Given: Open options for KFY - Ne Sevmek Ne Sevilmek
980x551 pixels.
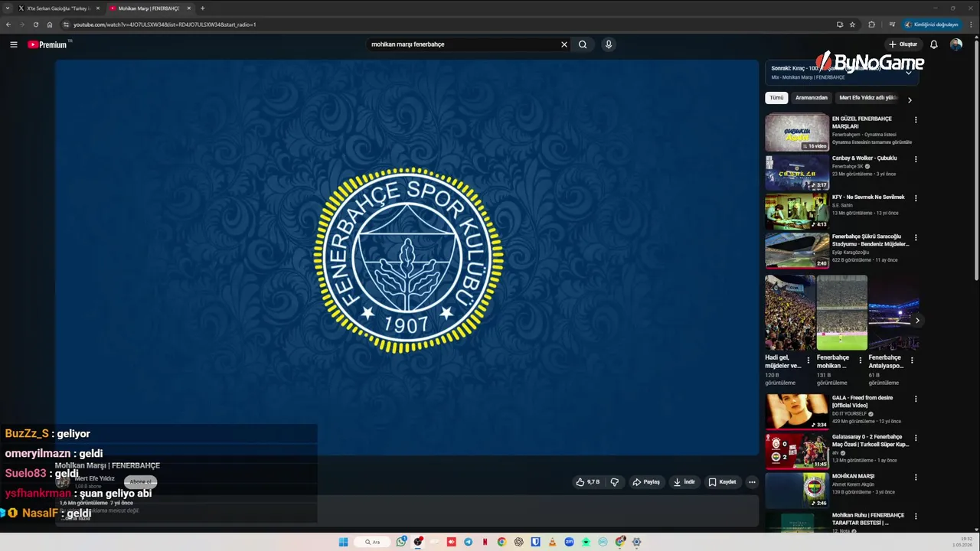Looking at the screenshot, I should point(916,198).
